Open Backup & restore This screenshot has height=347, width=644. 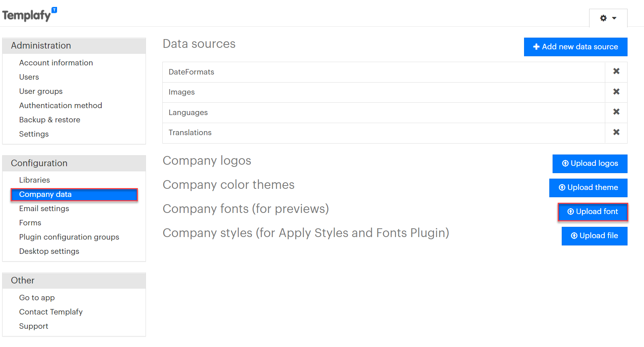[x=49, y=120]
